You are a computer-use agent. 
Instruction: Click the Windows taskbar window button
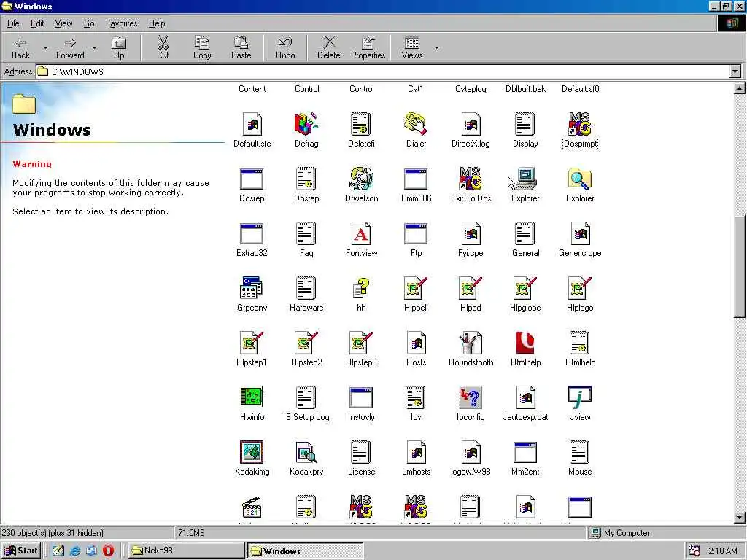[x=305, y=551]
